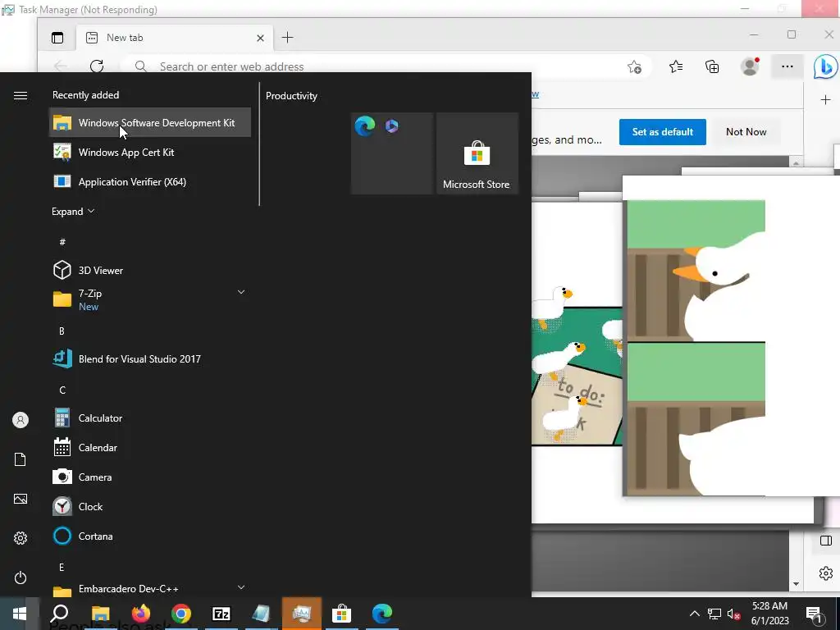Open 7-Zip from taskbar
The height and width of the screenshot is (630, 840).
[x=221, y=614]
